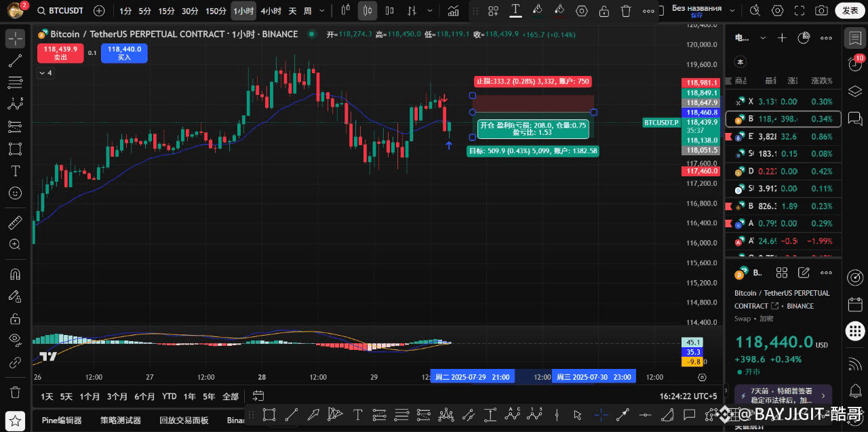Select the active 1小时 timeframe
The width and height of the screenshot is (868, 432).
tap(243, 11)
